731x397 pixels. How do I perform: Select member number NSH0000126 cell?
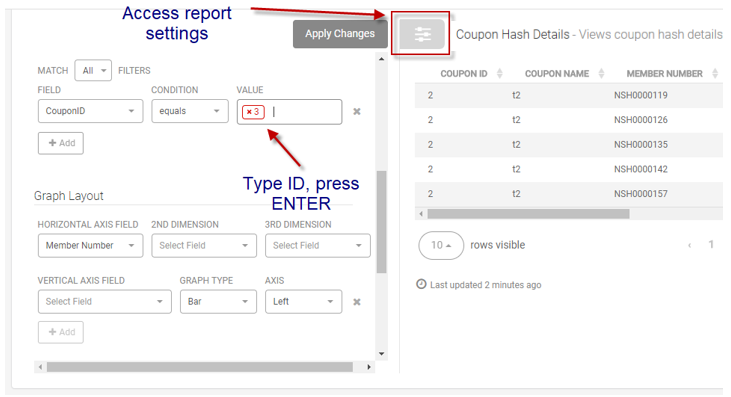641,120
